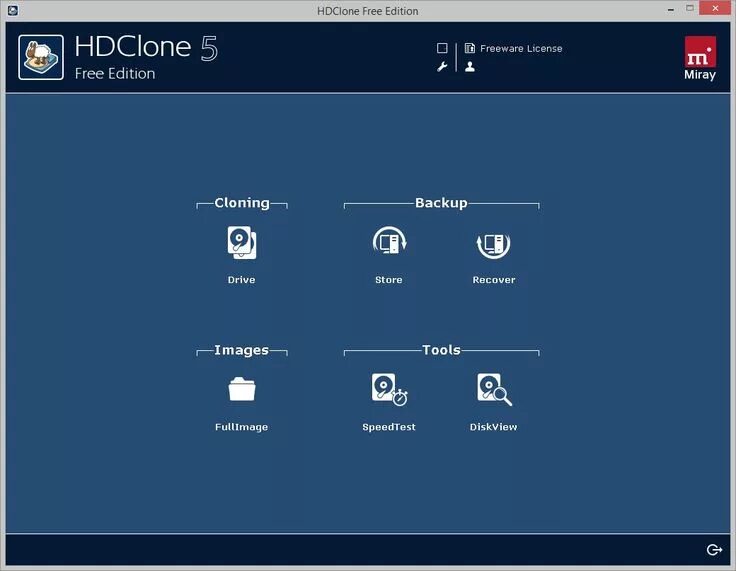Click the Cloning section heading
Screen dimensions: 736x571
click(x=242, y=203)
